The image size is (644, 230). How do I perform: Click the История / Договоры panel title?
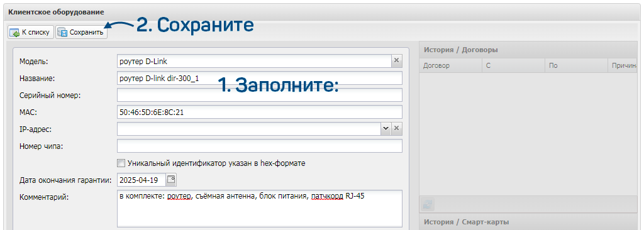[461, 50]
